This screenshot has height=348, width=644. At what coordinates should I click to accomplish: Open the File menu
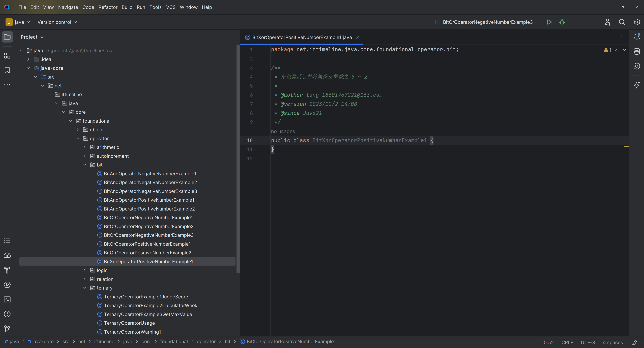click(22, 7)
